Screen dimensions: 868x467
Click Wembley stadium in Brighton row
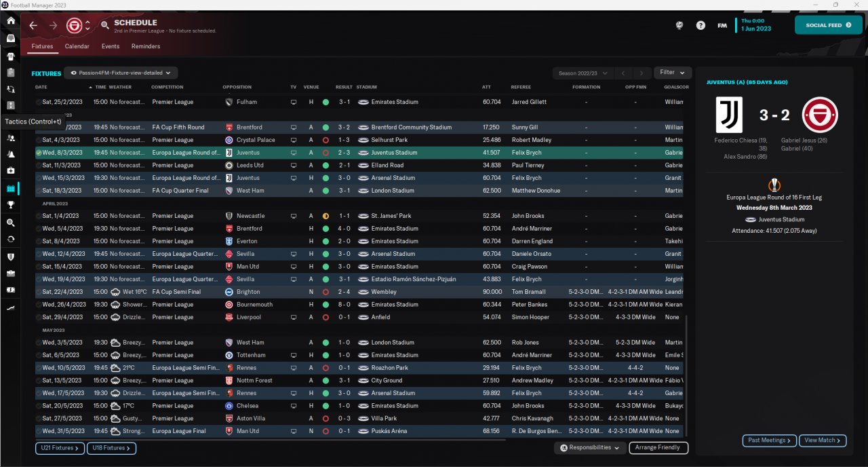pos(384,292)
